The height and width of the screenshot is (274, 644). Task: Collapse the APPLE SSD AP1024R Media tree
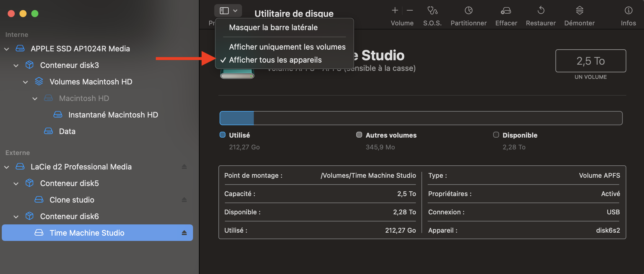click(x=7, y=49)
